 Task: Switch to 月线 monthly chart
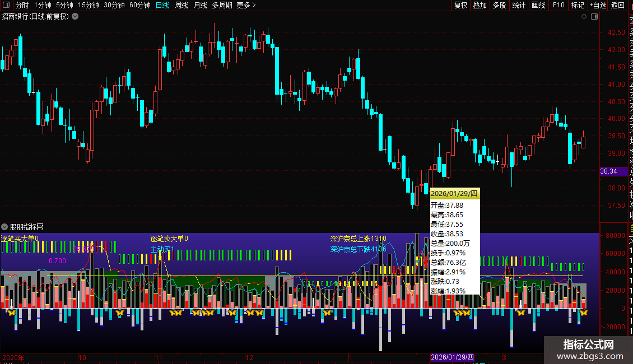[x=200, y=5]
